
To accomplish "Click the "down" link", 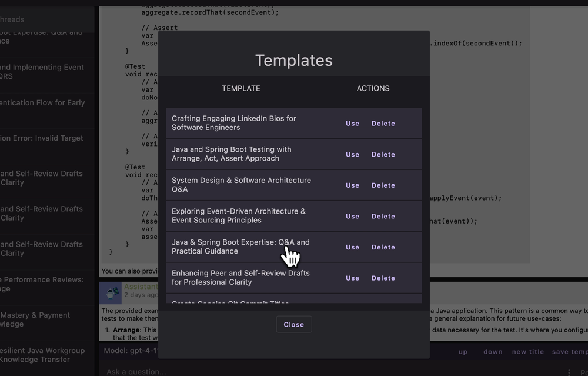I will (x=493, y=351).
